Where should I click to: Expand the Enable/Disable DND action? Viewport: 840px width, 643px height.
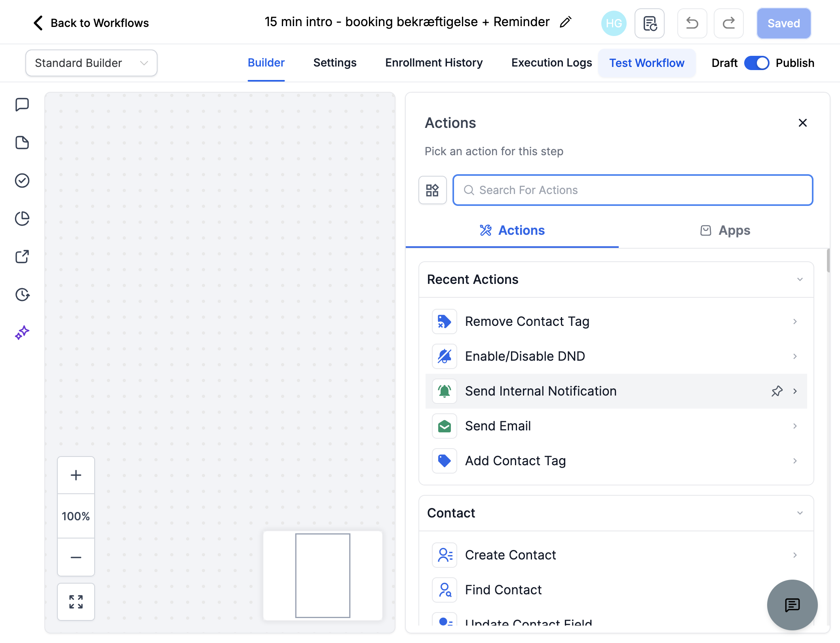click(795, 356)
